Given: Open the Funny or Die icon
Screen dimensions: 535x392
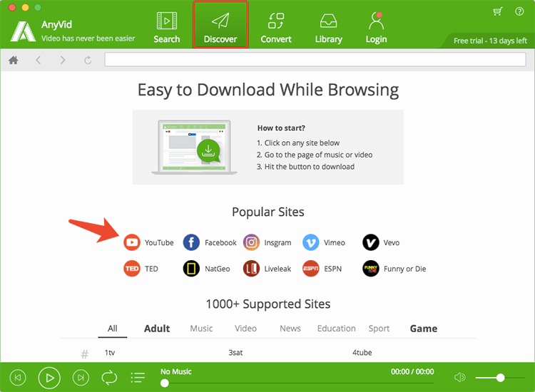Looking at the screenshot, I should [x=370, y=269].
